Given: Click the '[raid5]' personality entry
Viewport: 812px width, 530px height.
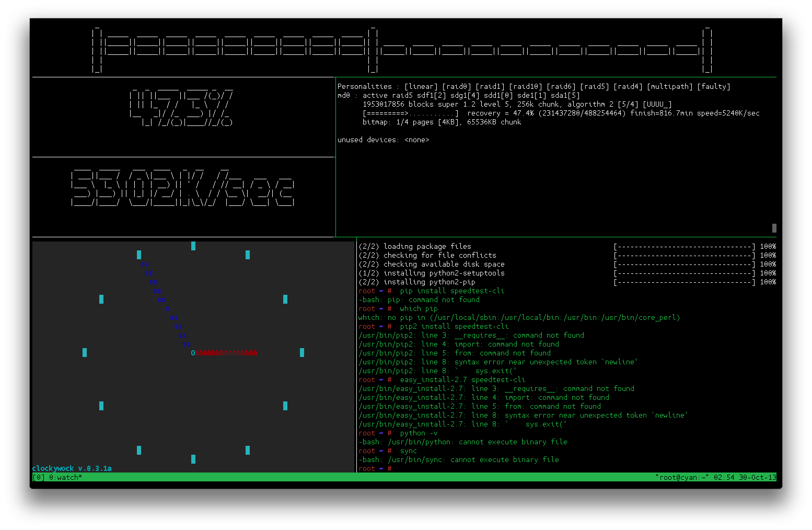Looking at the screenshot, I should [x=594, y=87].
